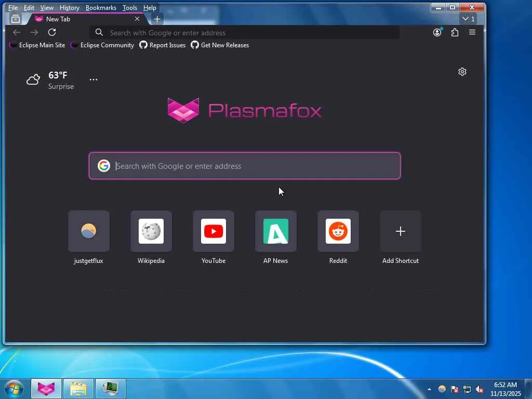The image size is (532, 399).
Task: Open the tab overview icon left of tabs
Action: 15,19
